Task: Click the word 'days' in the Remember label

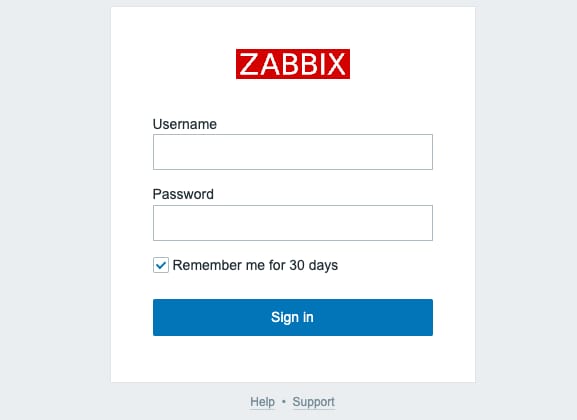Action: 323,265
